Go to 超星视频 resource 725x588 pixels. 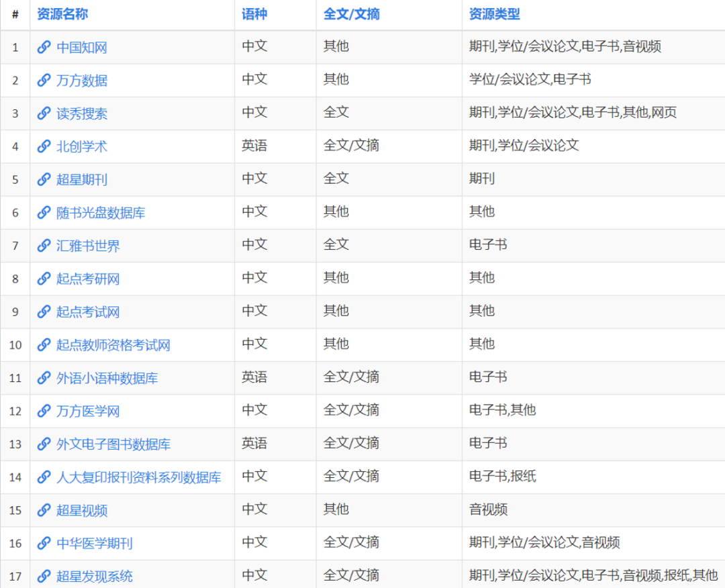[82, 510]
